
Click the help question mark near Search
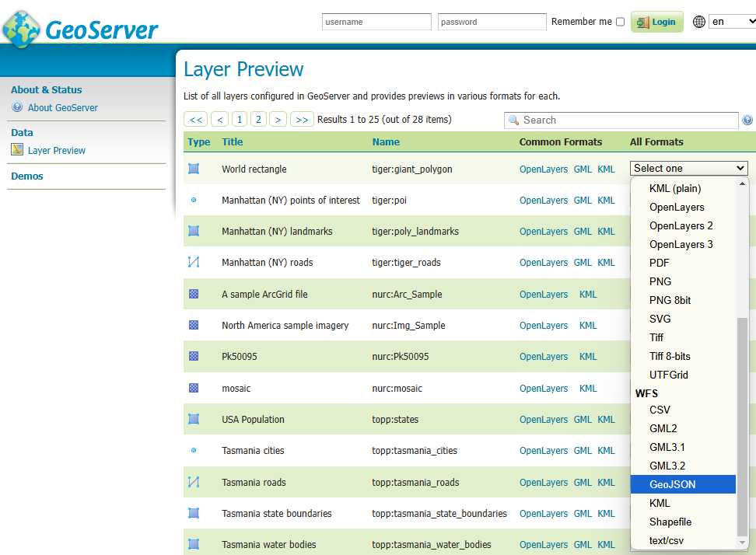point(747,120)
